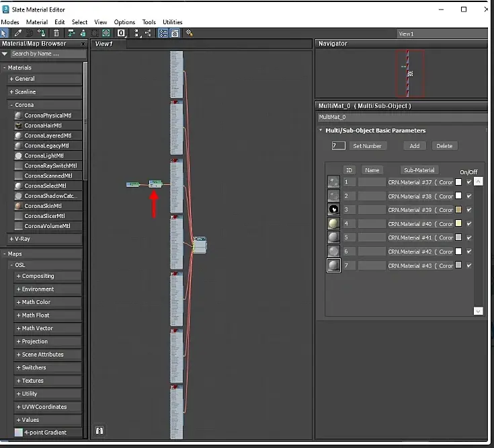Click Lay Out All nodes icon
This screenshot has width=494, height=448.
(x=136, y=33)
